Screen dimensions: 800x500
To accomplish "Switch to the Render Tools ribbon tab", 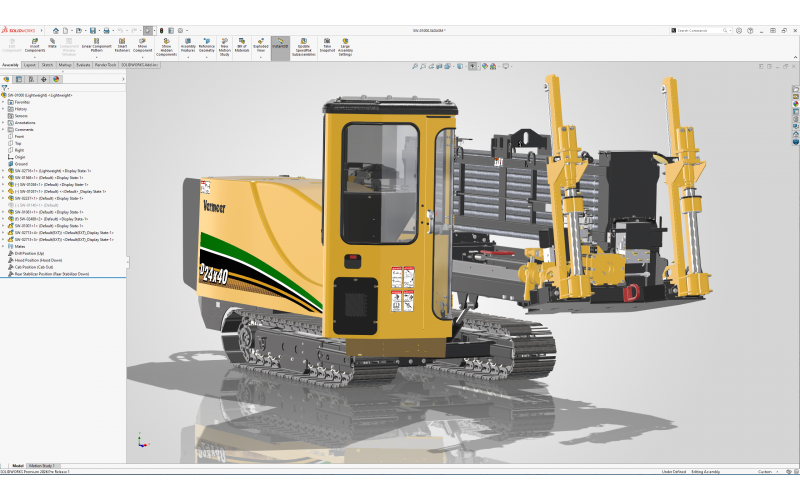I will click(105, 65).
